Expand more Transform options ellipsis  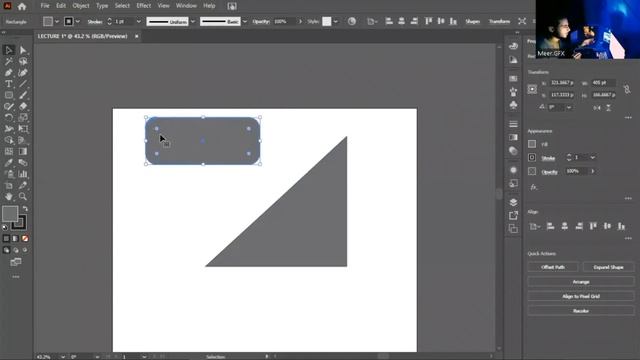(628, 118)
